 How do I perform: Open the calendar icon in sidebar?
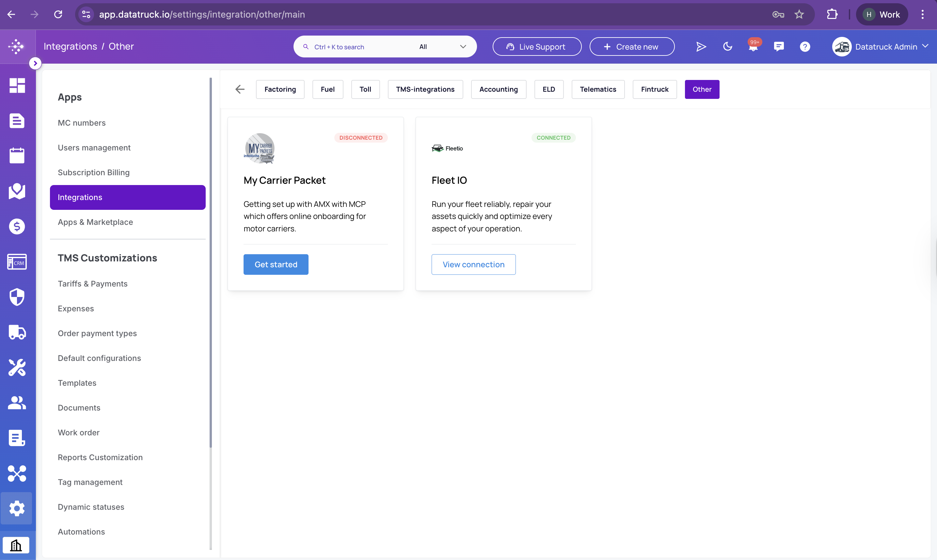(17, 155)
